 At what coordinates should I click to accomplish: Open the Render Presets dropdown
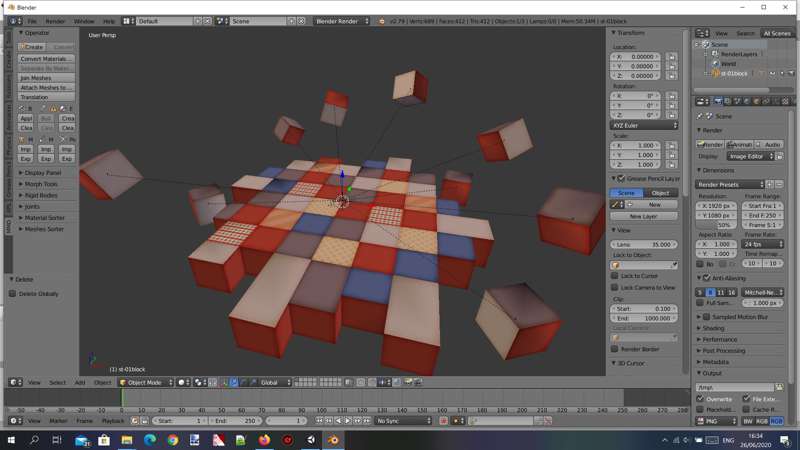coord(730,184)
